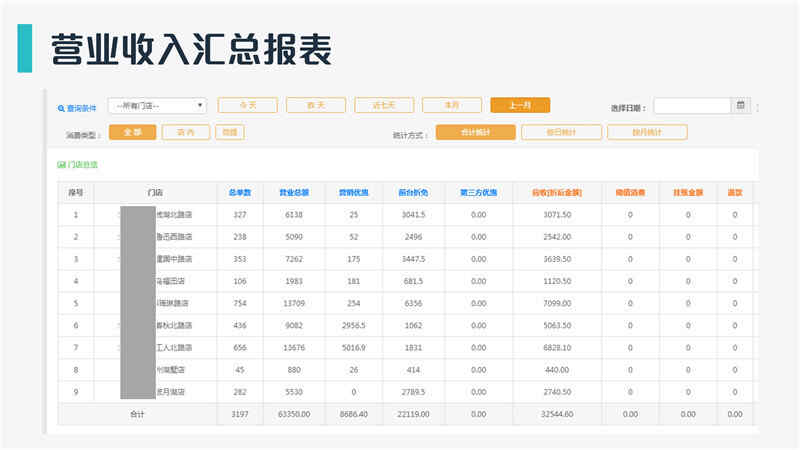
Task: Click order count 327 in row 1
Action: point(240,215)
